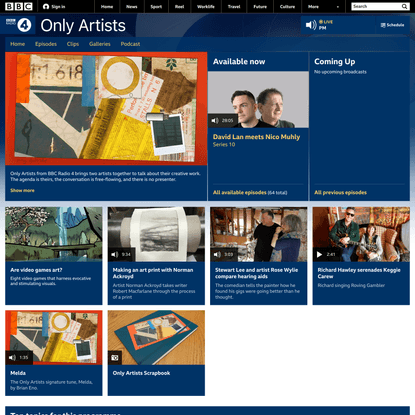Click the scrapbook photo thumbnail
The width and height of the screenshot is (415, 415).
pos(156,338)
